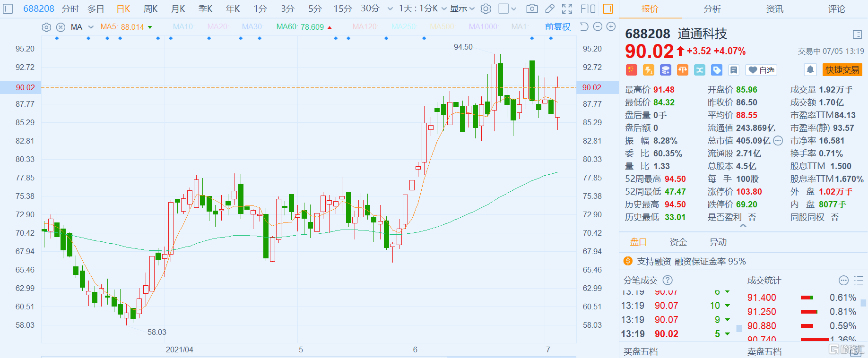Open the 前复权 adjustment selector
Viewport: 868px width, 358px height.
point(558,27)
